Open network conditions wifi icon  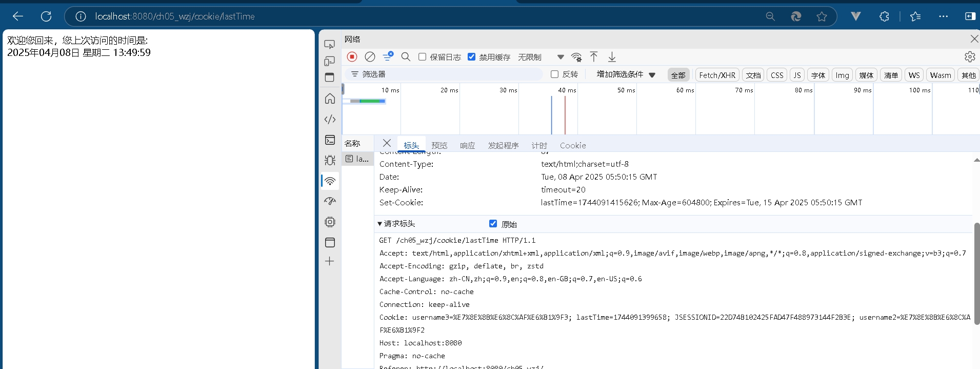[576, 57]
